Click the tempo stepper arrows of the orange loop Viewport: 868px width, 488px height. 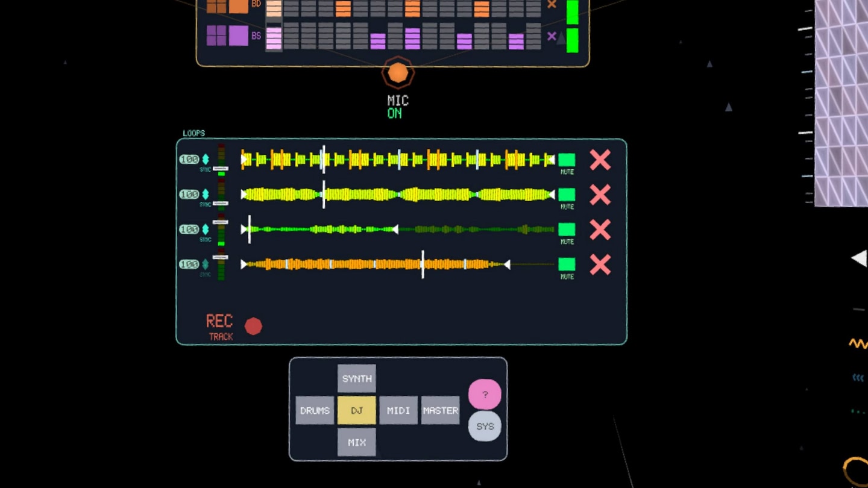pos(206,264)
